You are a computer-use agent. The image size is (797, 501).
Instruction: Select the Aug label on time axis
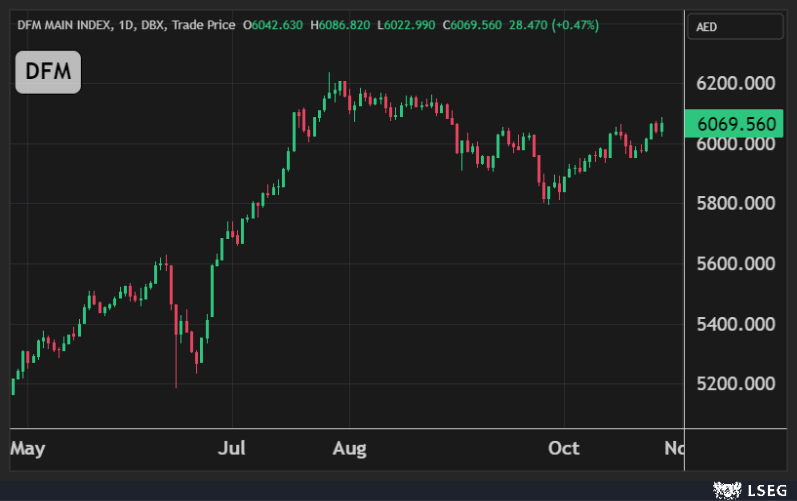tap(349, 448)
